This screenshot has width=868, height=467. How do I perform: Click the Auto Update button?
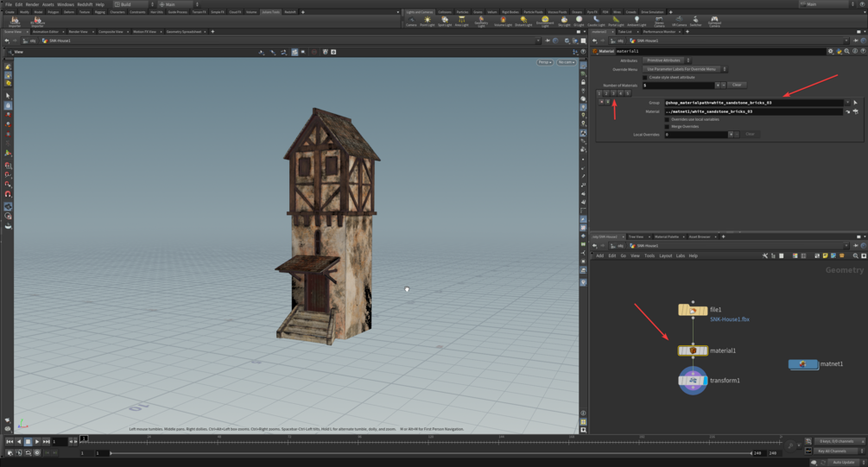point(843,462)
